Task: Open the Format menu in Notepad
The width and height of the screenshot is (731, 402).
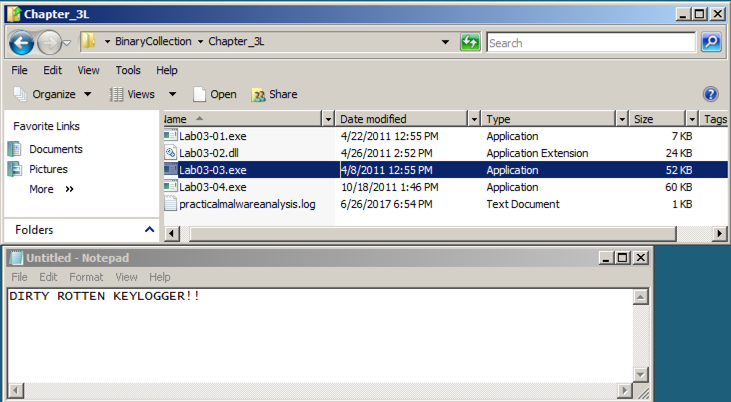Action: (x=86, y=277)
